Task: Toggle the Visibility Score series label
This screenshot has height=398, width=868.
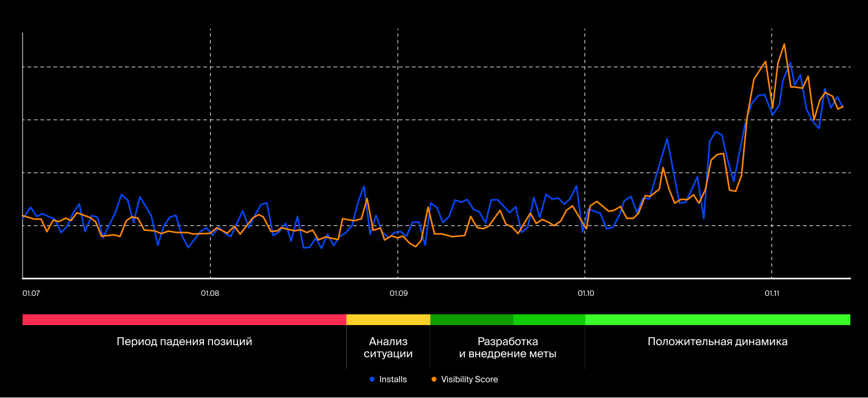Action: (x=469, y=379)
